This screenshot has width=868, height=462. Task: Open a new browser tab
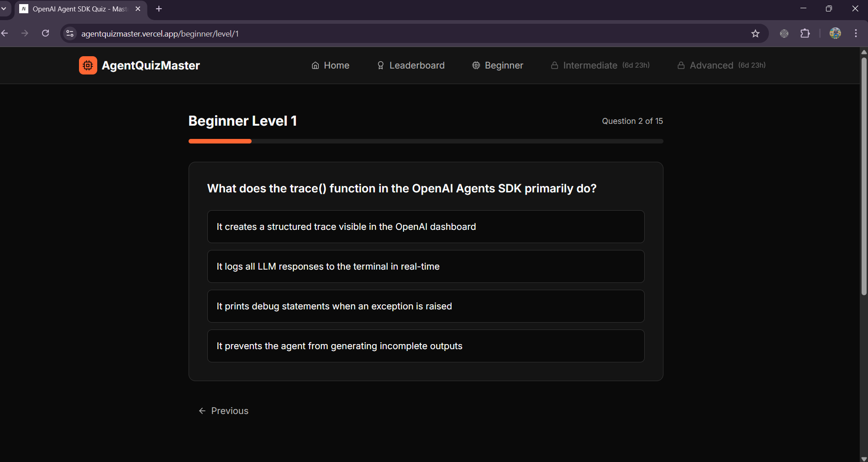click(x=159, y=9)
